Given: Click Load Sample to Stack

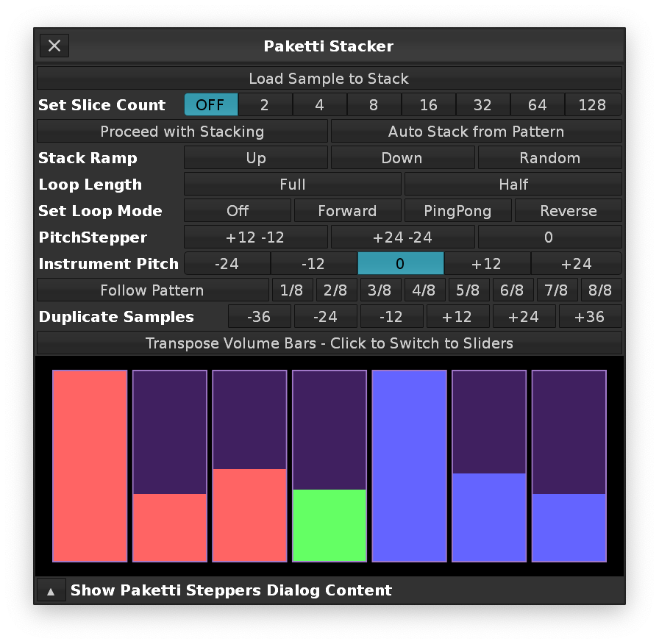Looking at the screenshot, I should [329, 79].
